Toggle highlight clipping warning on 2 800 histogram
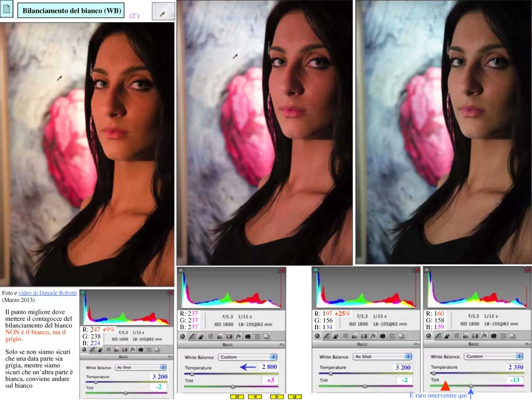This screenshot has width=532, height=400. pos(282,270)
